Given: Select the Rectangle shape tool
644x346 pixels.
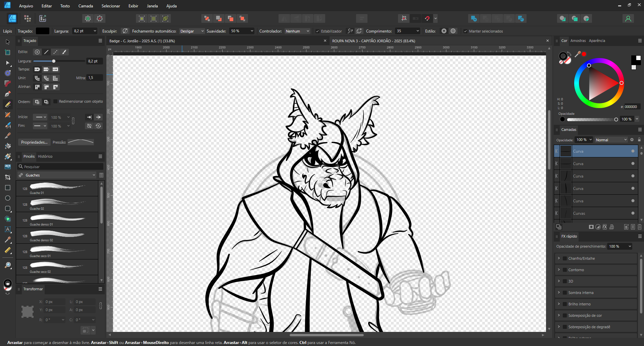Looking at the screenshot, I should click(x=8, y=188).
